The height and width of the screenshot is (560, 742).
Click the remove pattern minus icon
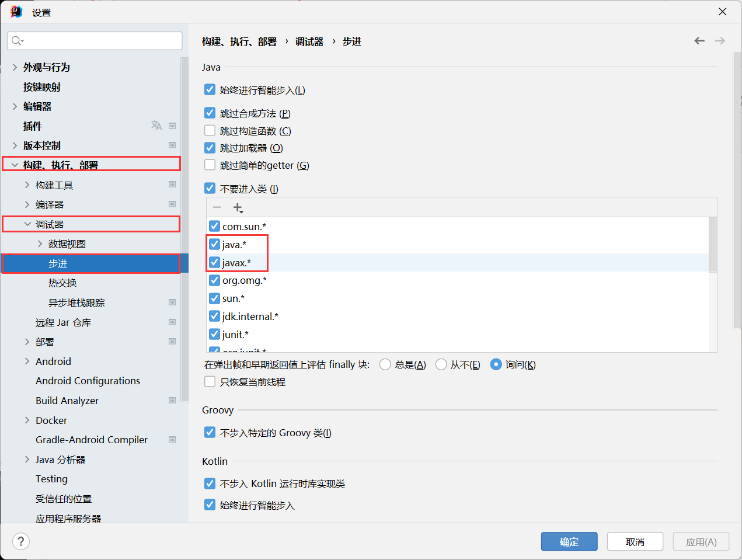tap(217, 208)
